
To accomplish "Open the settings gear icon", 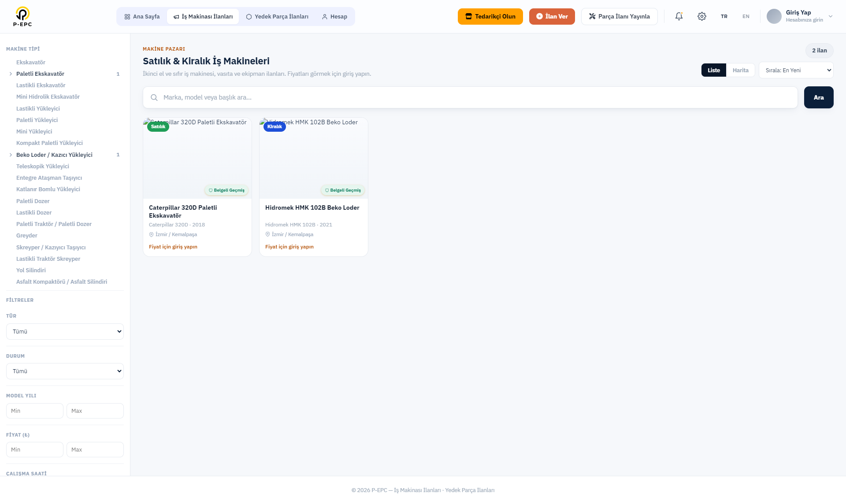I will [x=702, y=16].
